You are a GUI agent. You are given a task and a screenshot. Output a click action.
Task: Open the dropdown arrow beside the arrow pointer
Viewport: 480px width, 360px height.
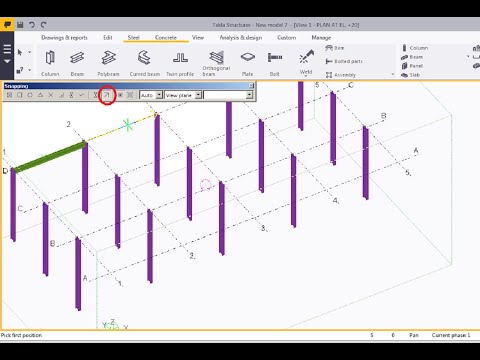click(29, 52)
